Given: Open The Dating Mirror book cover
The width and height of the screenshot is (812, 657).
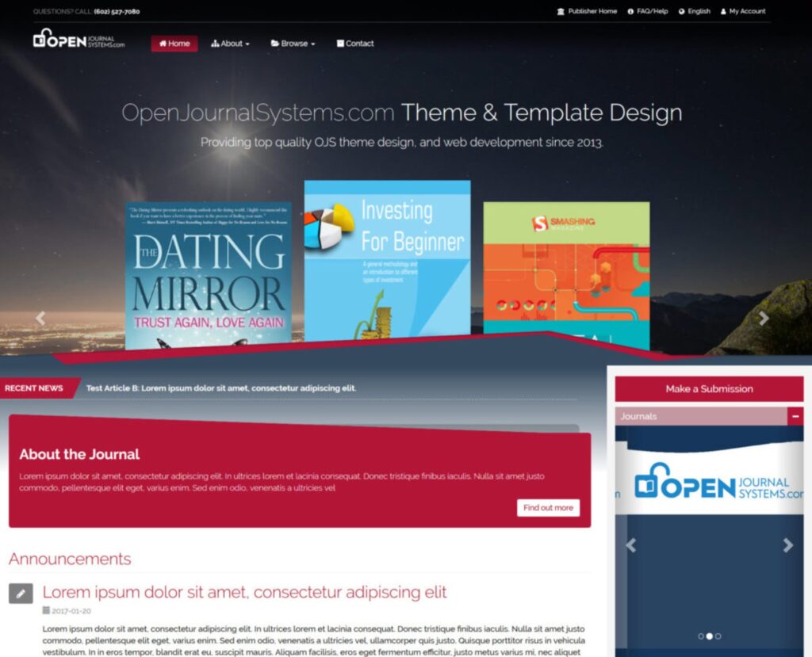Looking at the screenshot, I should tap(208, 276).
